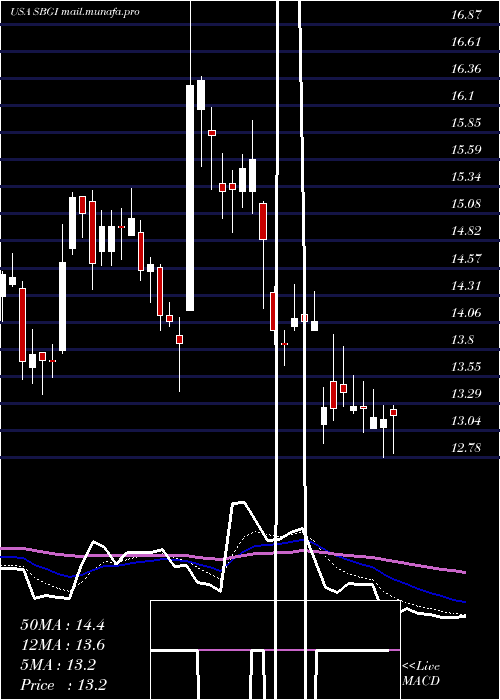Click the 13.55 price axis label
Image resolution: width=500 pixels, height=700 pixels.
[466, 367]
